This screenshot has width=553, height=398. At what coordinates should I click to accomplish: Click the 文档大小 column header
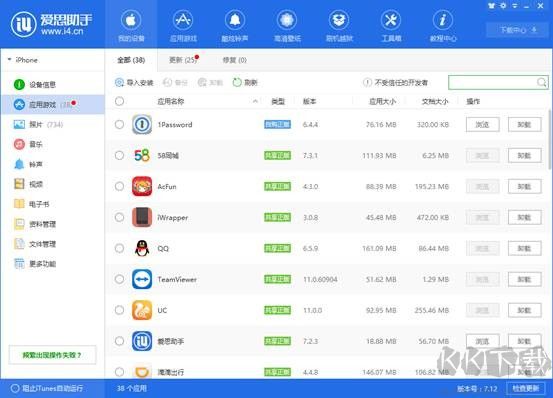click(435, 102)
